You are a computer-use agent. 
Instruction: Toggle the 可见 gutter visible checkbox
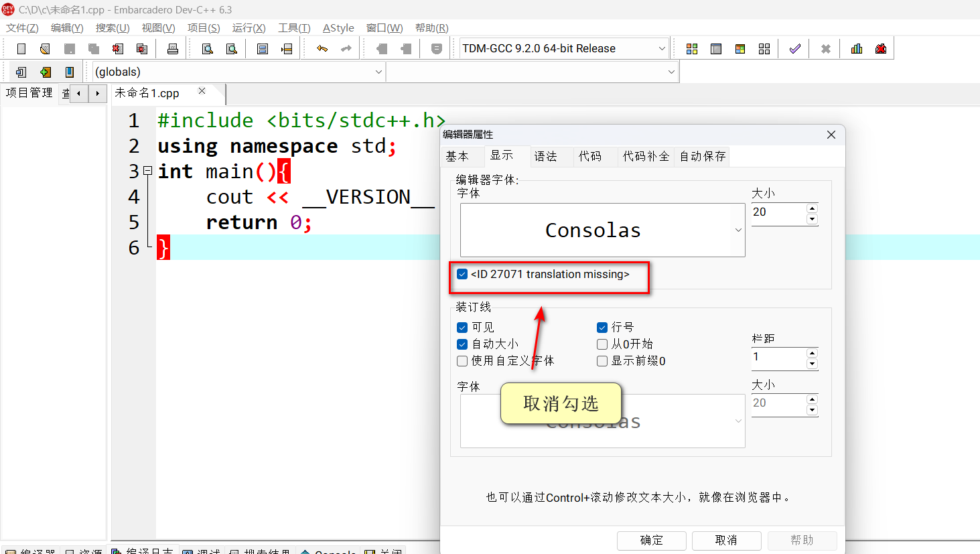pos(462,328)
